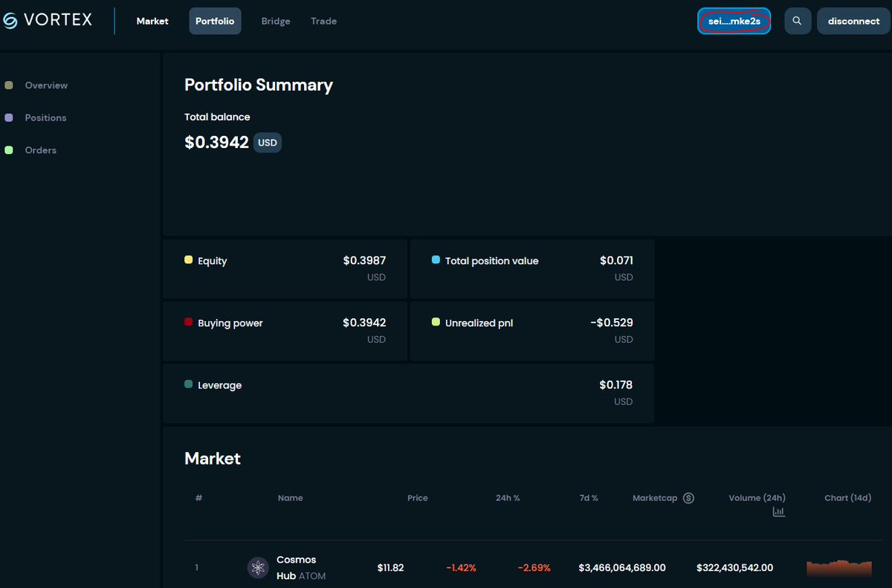Click the disconnect button
892x588 pixels.
click(854, 21)
